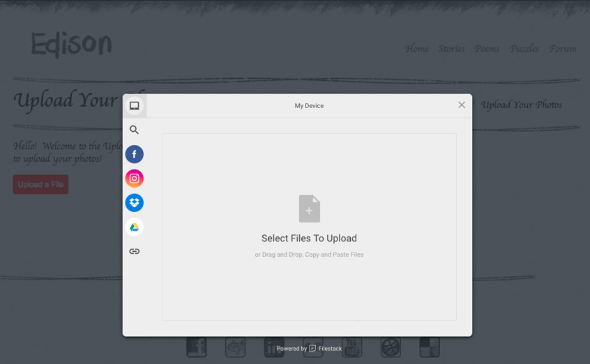Click the My Device dialog title

tap(310, 106)
